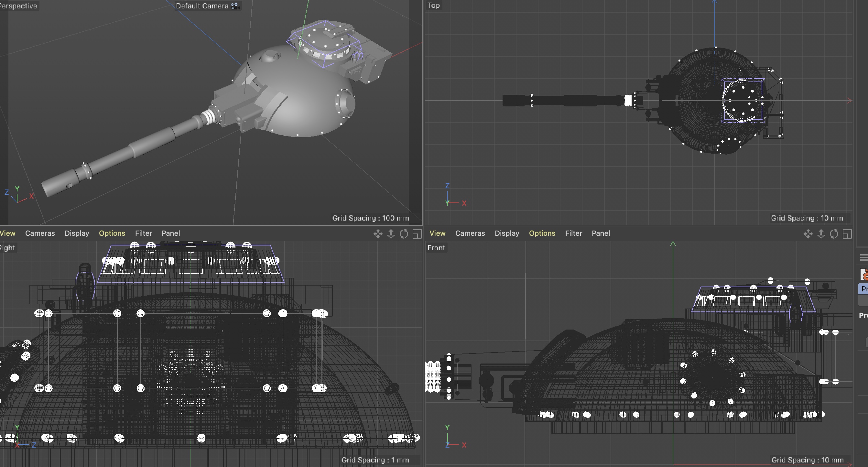Viewport: 868px width, 467px height.
Task: Click the selected hatch ring in Top view
Action: 742,100
